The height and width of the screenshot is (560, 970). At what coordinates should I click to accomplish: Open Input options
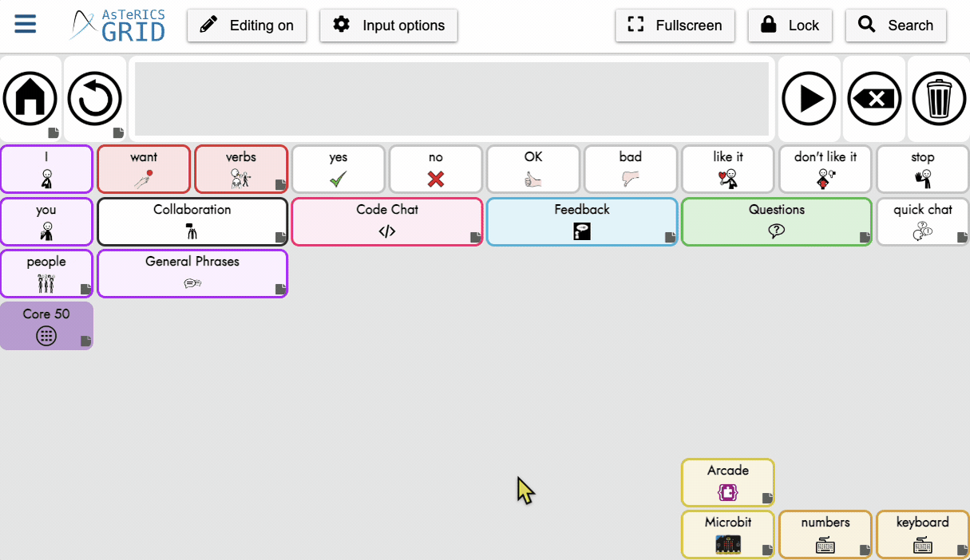[x=389, y=26]
